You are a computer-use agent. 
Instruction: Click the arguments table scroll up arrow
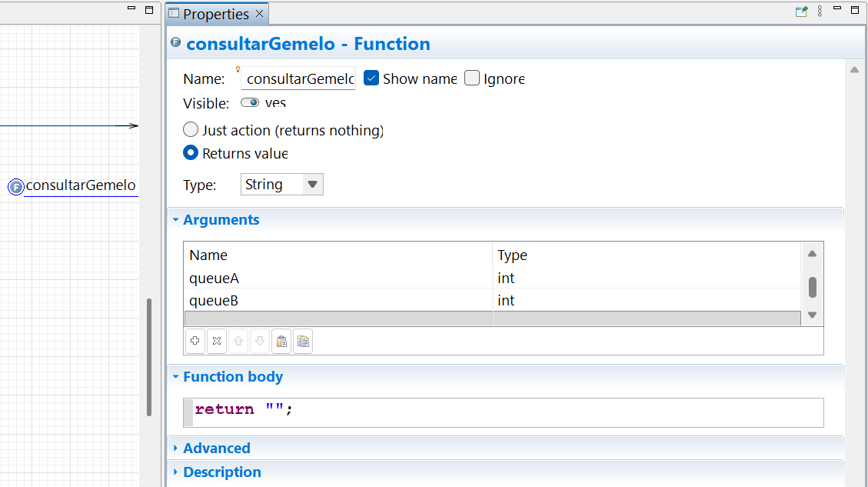coord(812,254)
